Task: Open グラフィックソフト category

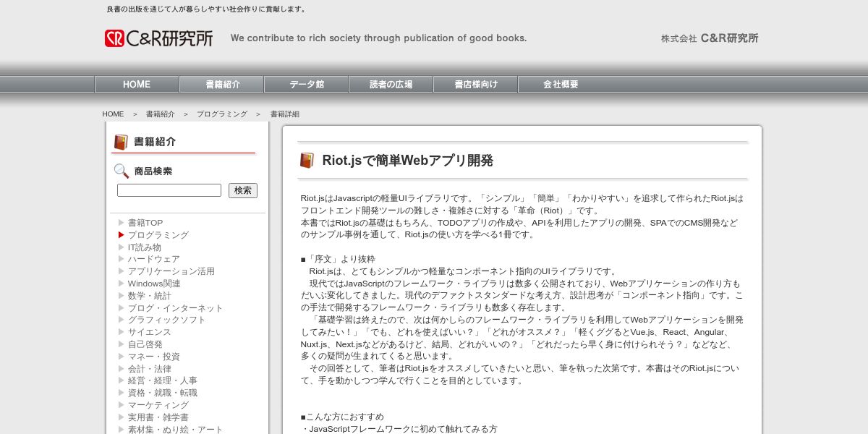Action: (x=167, y=320)
